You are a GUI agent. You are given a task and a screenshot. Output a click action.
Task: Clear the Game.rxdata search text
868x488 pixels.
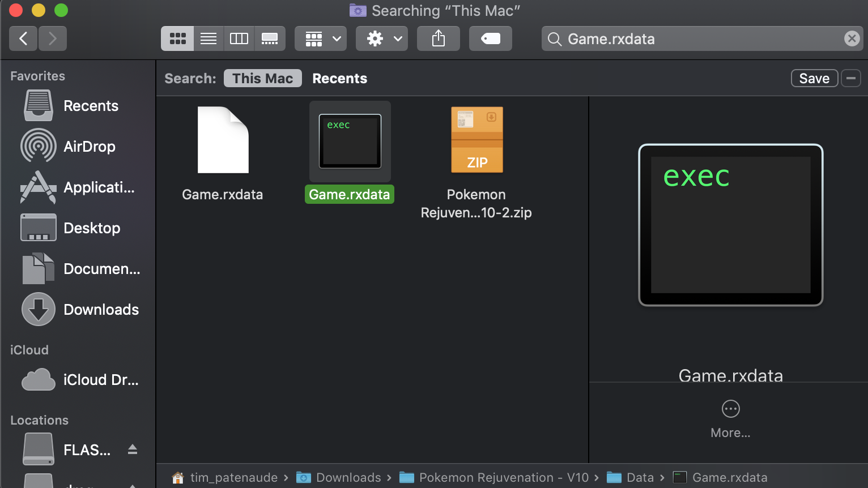click(852, 38)
